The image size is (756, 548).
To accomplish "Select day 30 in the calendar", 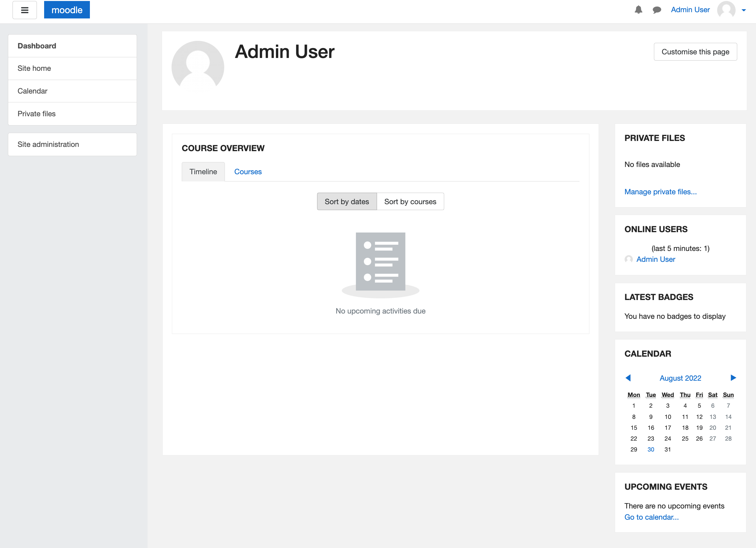I will [650, 449].
